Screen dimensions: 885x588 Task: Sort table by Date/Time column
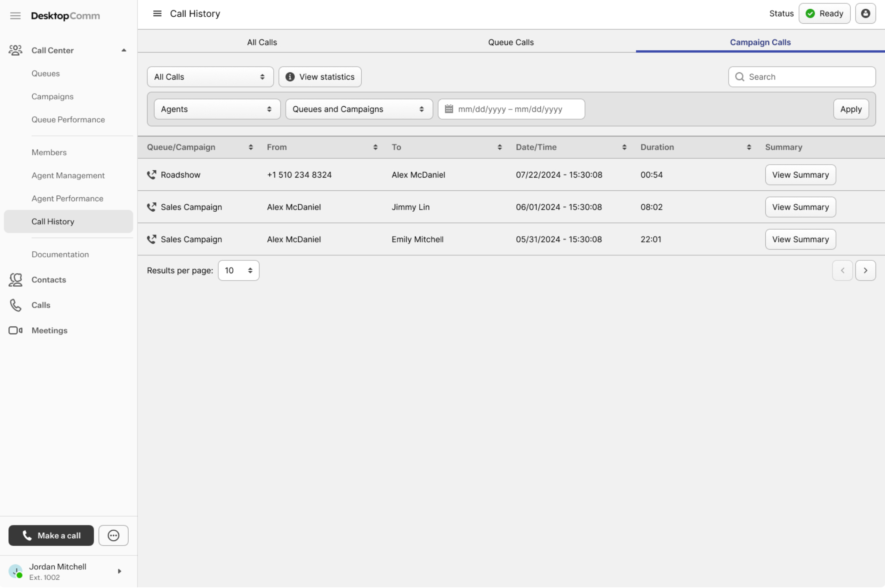pyautogui.click(x=624, y=147)
